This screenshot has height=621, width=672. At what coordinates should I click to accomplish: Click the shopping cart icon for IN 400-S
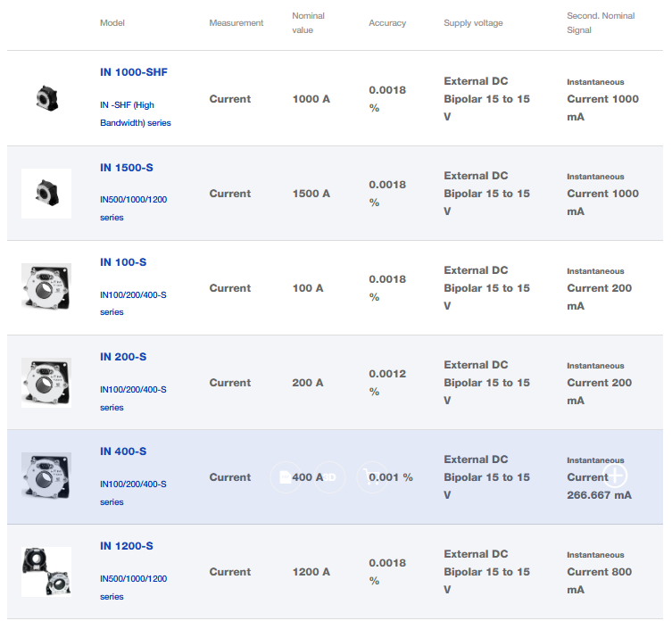point(372,477)
